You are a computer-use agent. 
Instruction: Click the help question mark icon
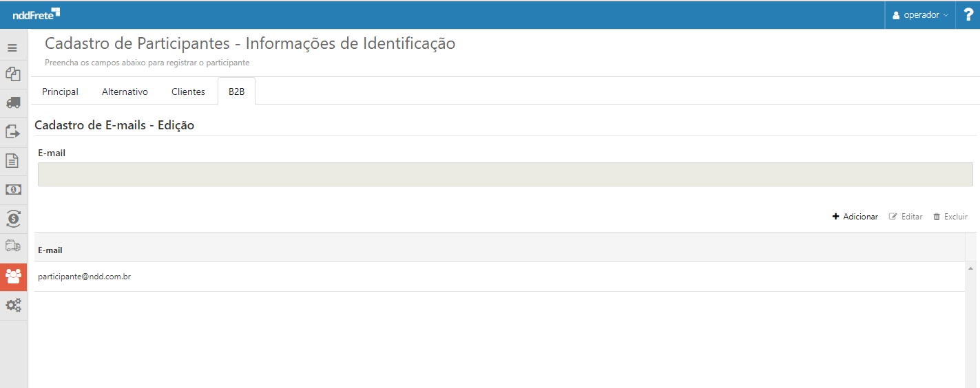[x=968, y=14]
